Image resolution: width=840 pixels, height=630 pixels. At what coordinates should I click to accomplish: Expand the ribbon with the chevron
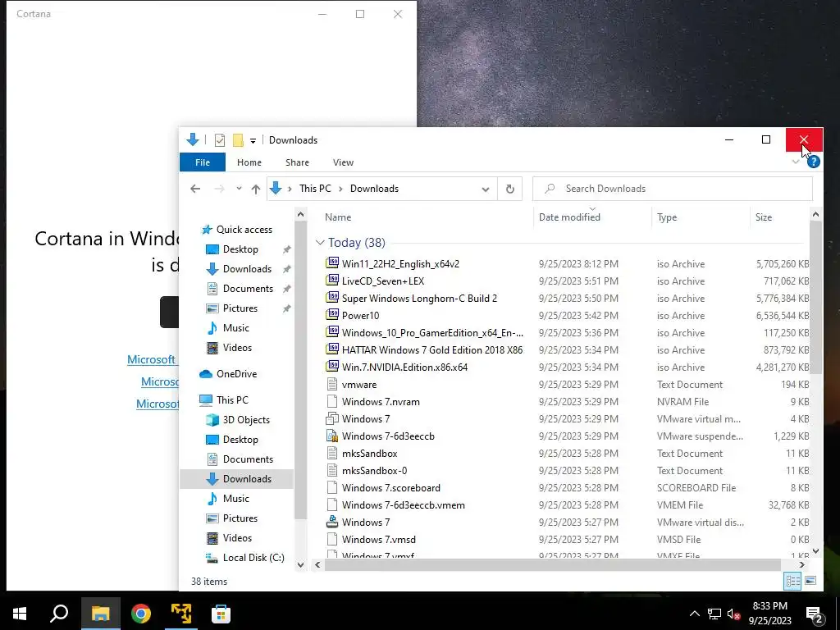pos(796,162)
